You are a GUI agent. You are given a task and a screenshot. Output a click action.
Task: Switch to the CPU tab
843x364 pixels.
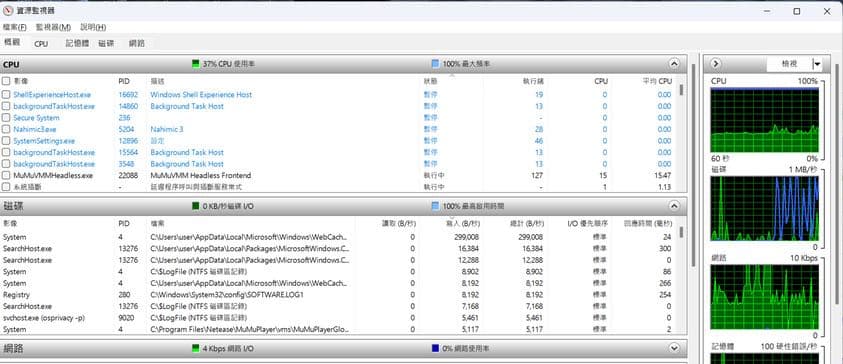[x=41, y=44]
